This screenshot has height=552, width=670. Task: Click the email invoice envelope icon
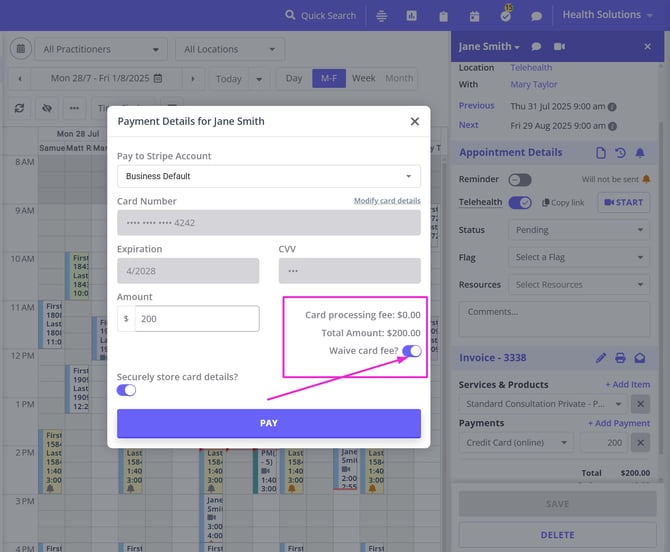(x=640, y=358)
